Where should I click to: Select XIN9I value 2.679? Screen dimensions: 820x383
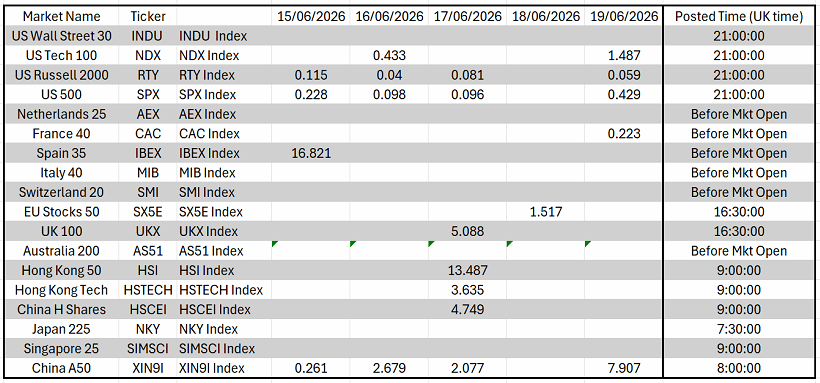pyautogui.click(x=389, y=368)
